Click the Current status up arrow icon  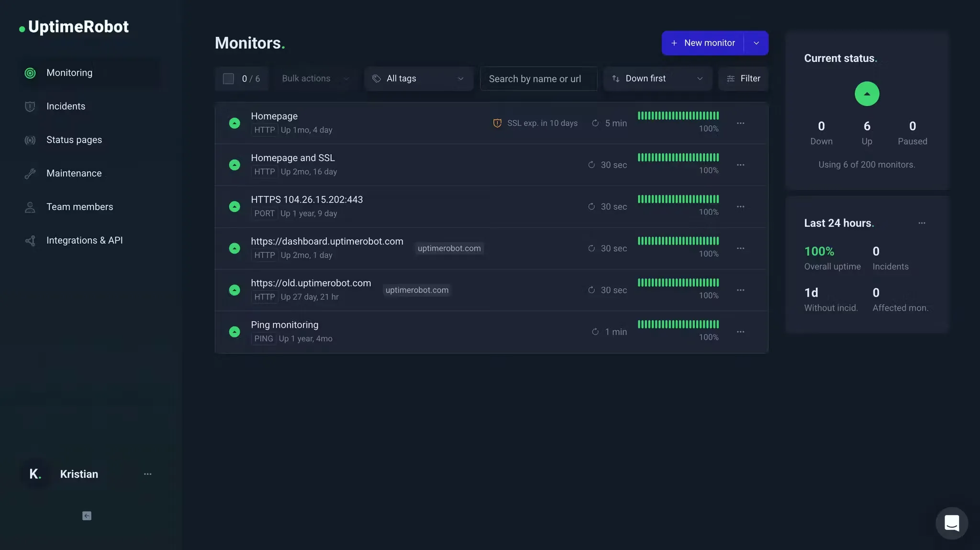(867, 94)
